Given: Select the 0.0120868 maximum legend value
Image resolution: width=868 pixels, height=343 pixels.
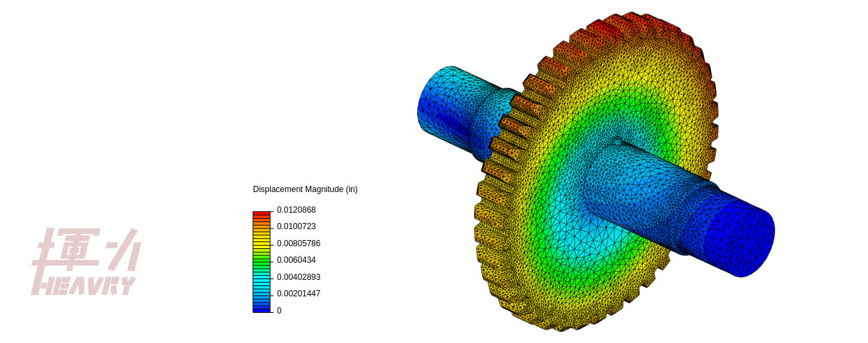Looking at the screenshot, I should coord(296,210).
